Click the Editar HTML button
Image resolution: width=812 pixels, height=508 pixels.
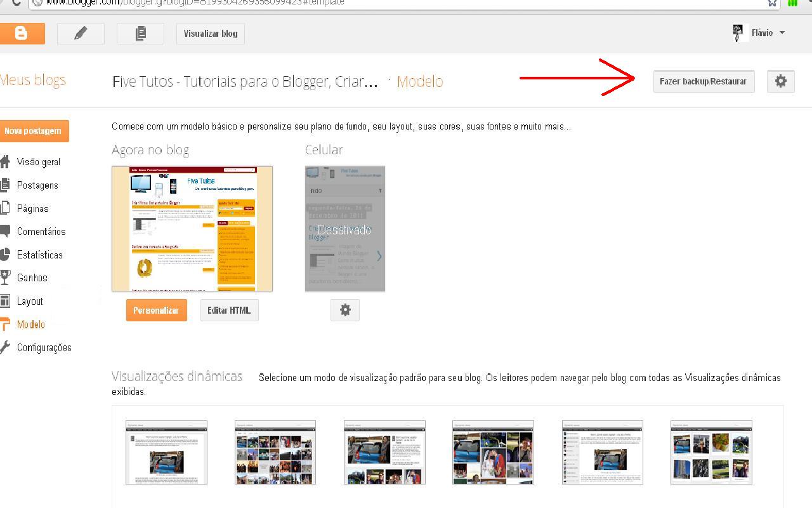click(x=229, y=310)
